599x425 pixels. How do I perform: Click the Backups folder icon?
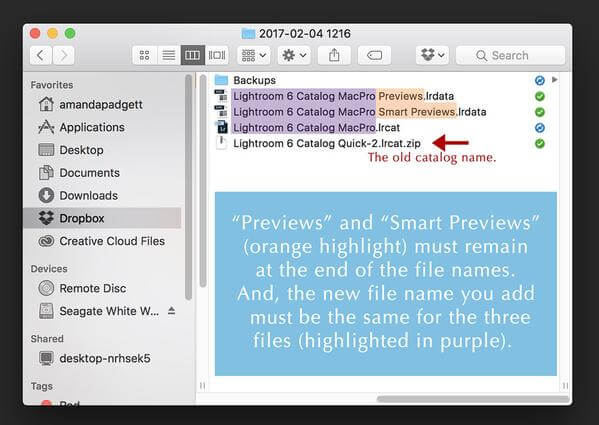[221, 80]
